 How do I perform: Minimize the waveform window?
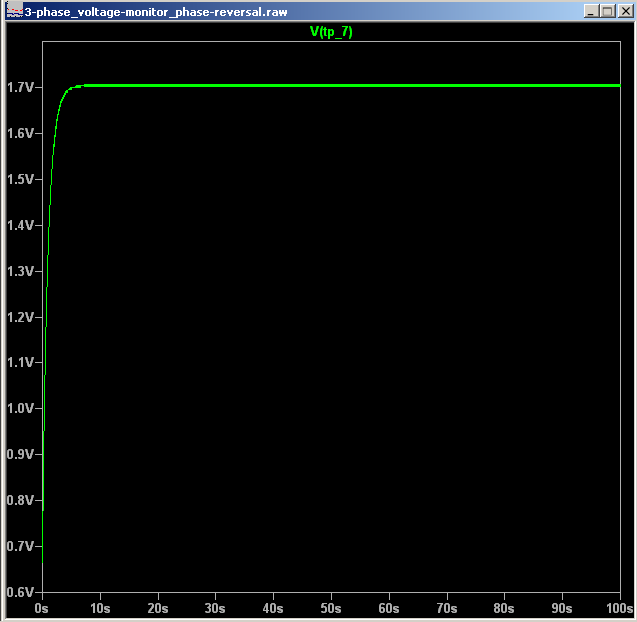592,11
